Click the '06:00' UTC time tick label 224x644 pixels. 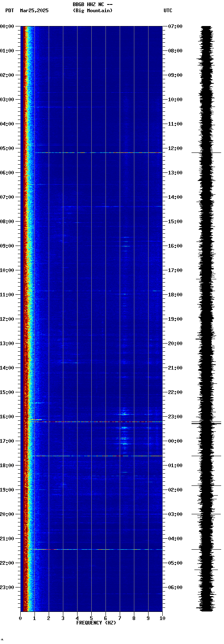(x=175, y=587)
